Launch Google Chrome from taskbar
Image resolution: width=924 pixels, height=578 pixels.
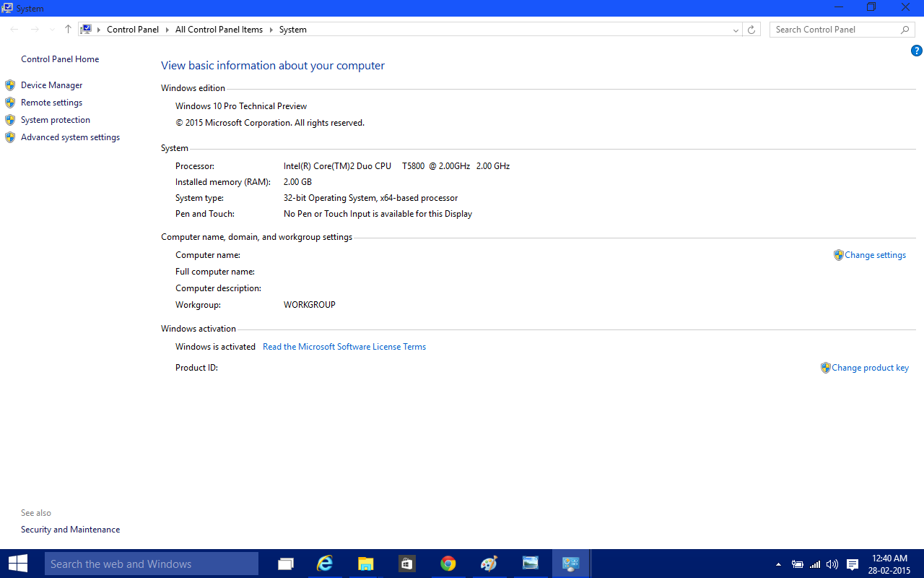coord(448,564)
